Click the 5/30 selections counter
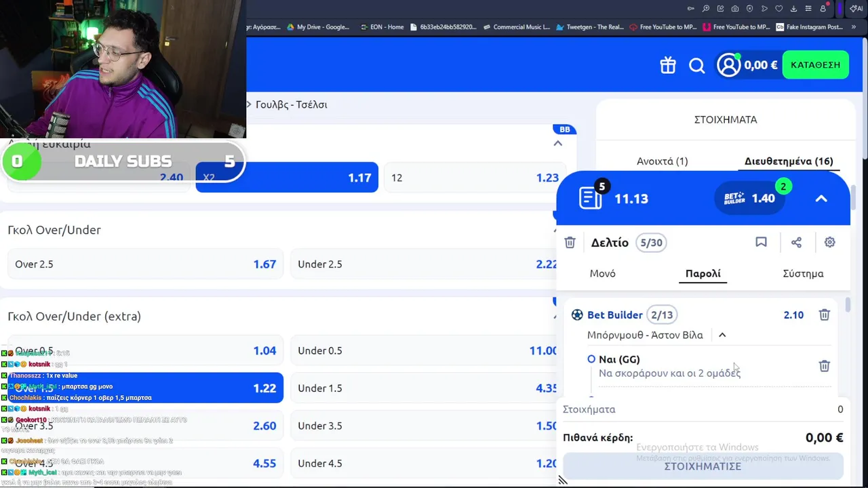 click(x=651, y=243)
